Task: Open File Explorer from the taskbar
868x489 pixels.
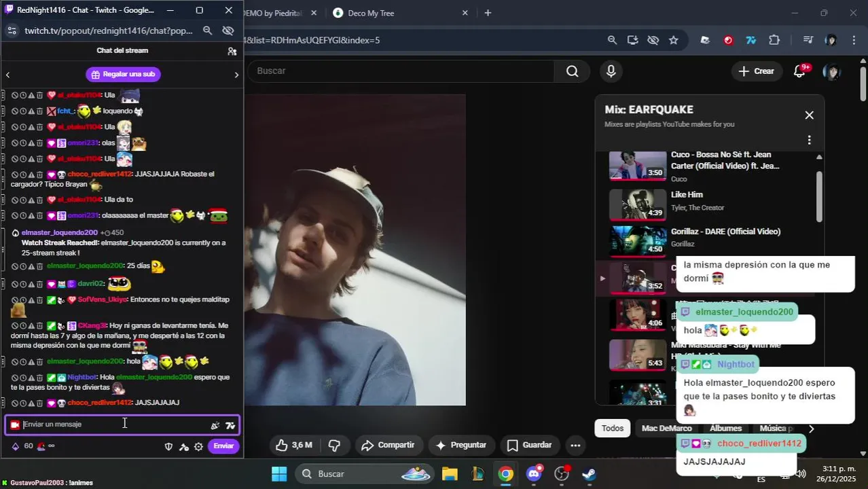Action: click(450, 473)
